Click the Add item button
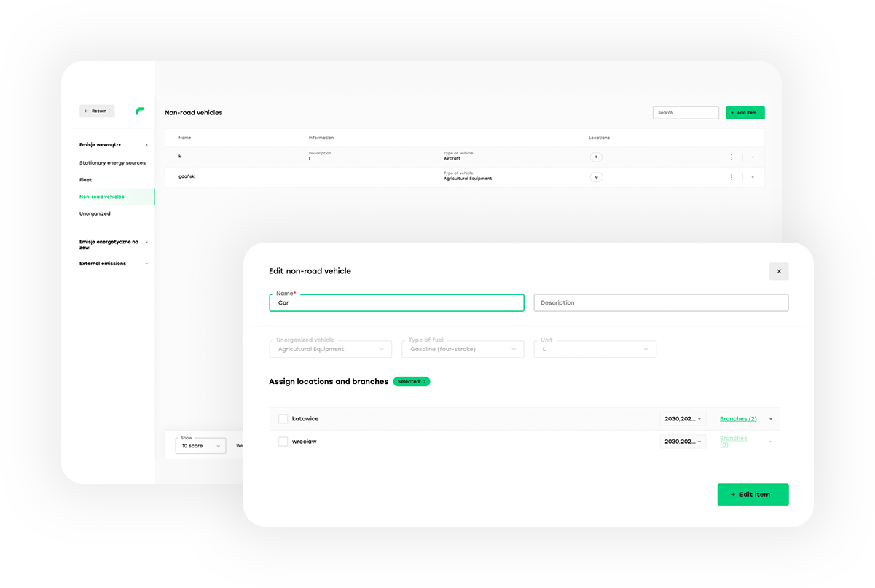The height and width of the screenshot is (588, 875). tap(745, 113)
